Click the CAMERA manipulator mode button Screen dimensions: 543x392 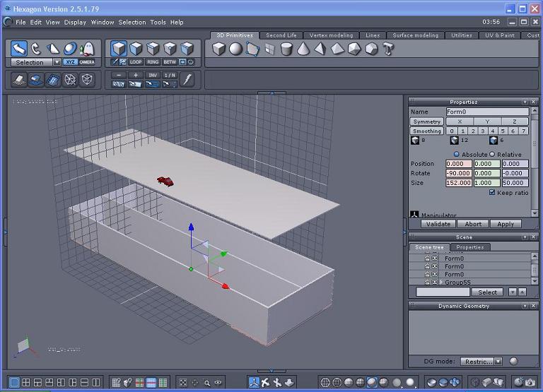coord(87,62)
